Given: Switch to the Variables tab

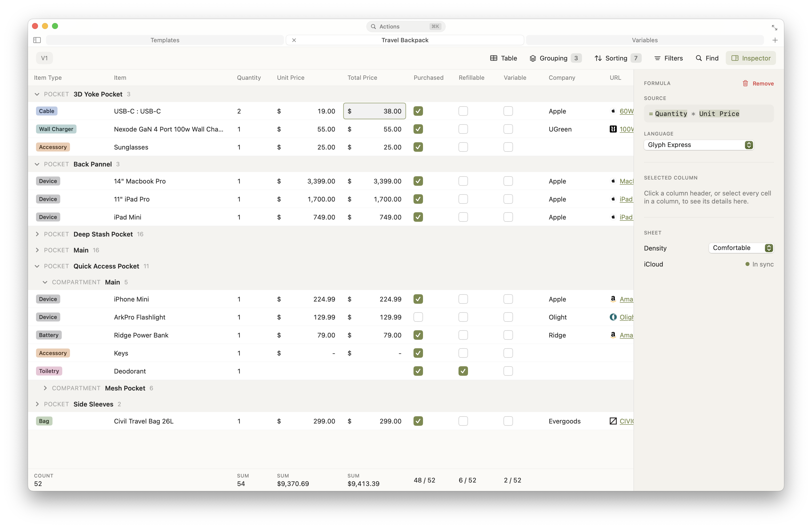Looking at the screenshot, I should (644, 40).
